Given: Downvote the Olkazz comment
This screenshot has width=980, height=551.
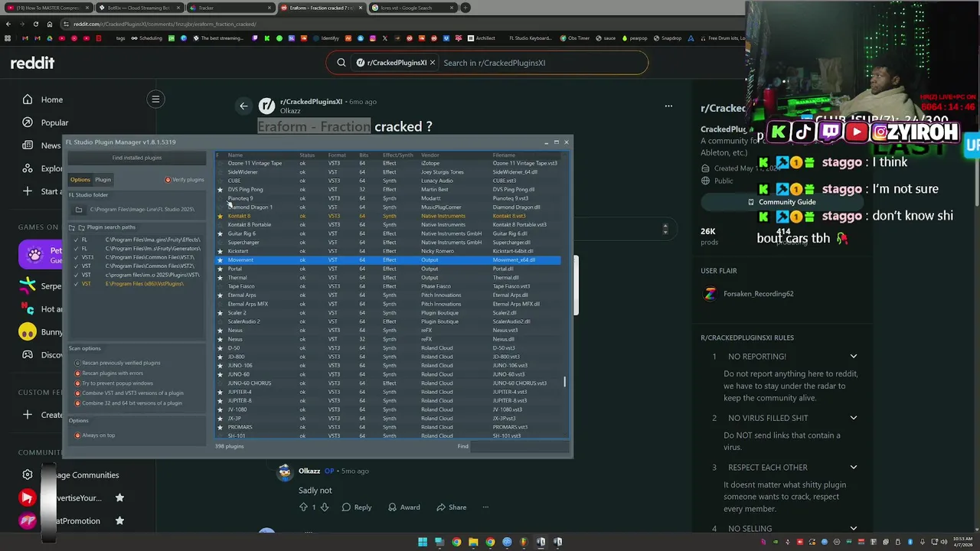Looking at the screenshot, I should point(325,507).
